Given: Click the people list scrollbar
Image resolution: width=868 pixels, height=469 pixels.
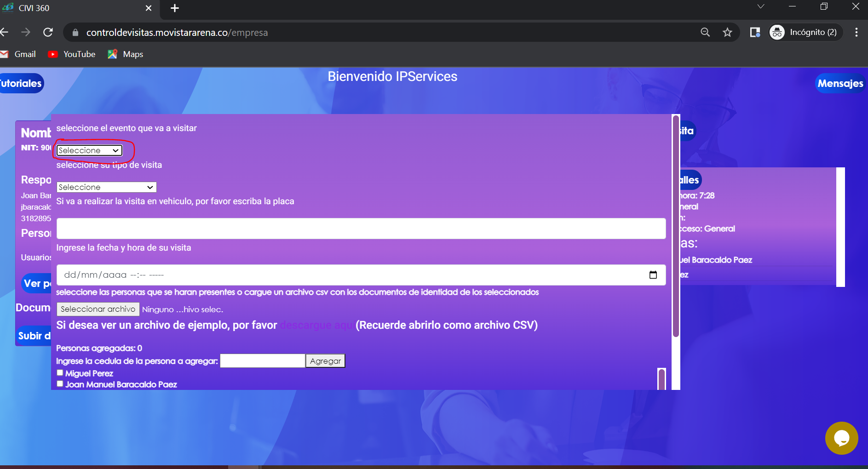Looking at the screenshot, I should coord(661,379).
